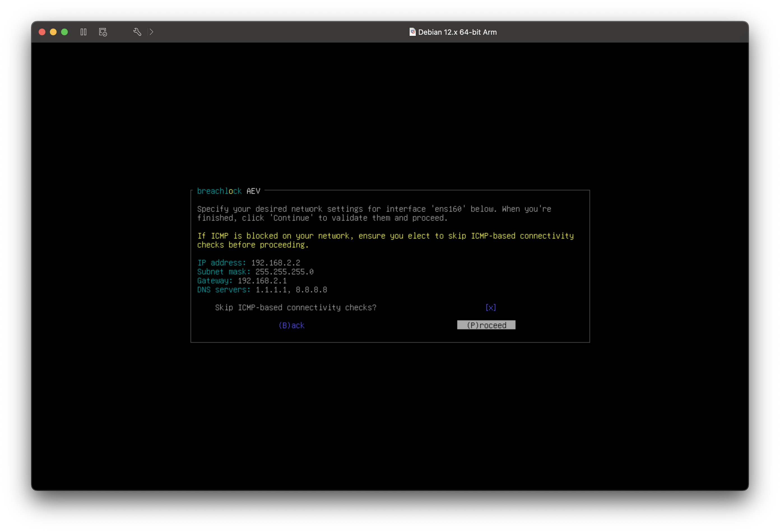The height and width of the screenshot is (532, 780).
Task: Open virtual machine settings wrench
Action: (x=137, y=32)
